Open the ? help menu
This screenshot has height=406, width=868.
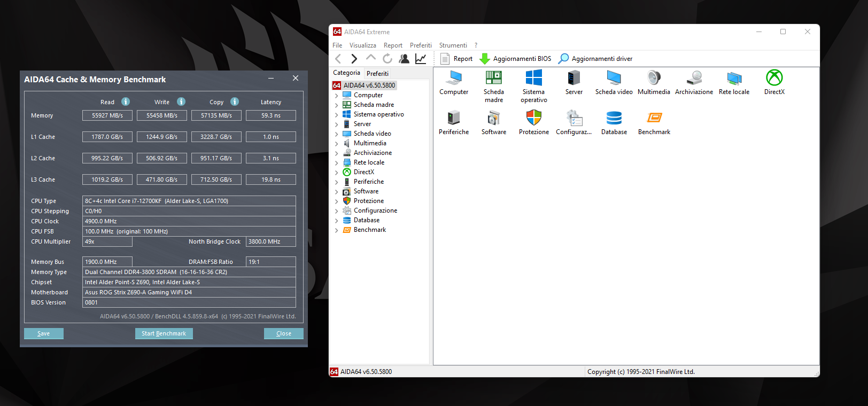click(x=476, y=45)
